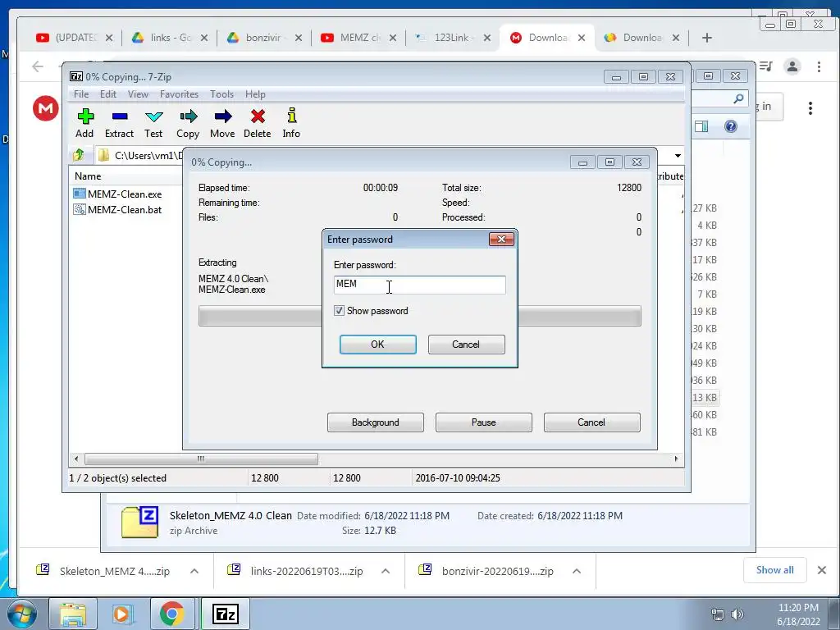Open the bonzivir-20220619....zip download item
Viewport: 840px width, 630px height.
coord(486,571)
